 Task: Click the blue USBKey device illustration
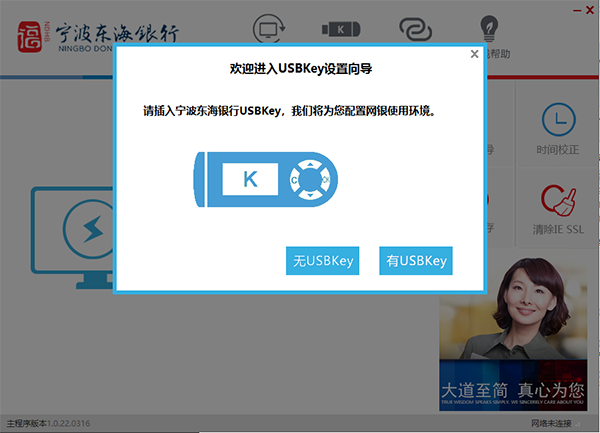266,179
